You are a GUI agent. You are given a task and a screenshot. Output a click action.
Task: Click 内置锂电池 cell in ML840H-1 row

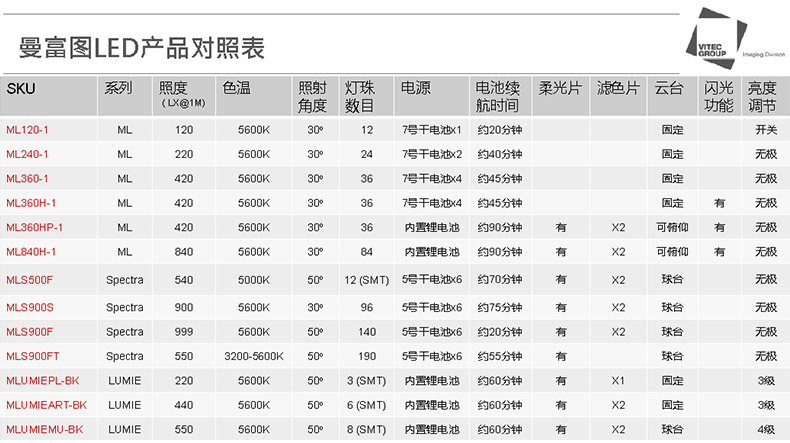[432, 252]
